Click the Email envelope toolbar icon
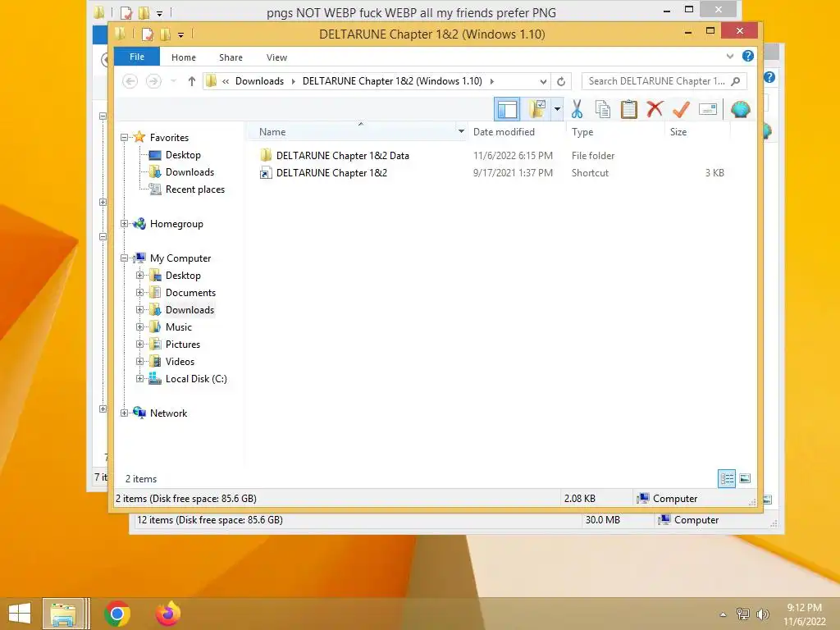This screenshot has height=630, width=840. tap(708, 109)
